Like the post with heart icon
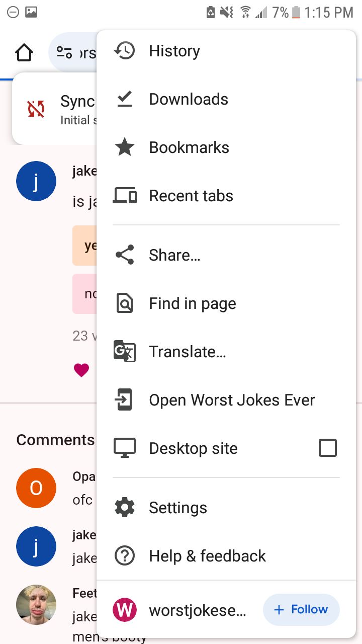Screen dimensions: 362x644 point(81,370)
